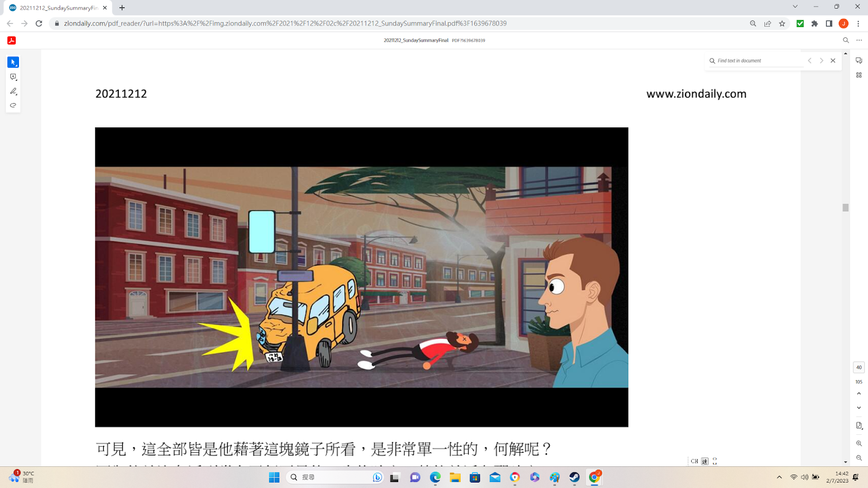Go to previous page with up chevron
The width and height of the screenshot is (868, 488).
pyautogui.click(x=859, y=394)
